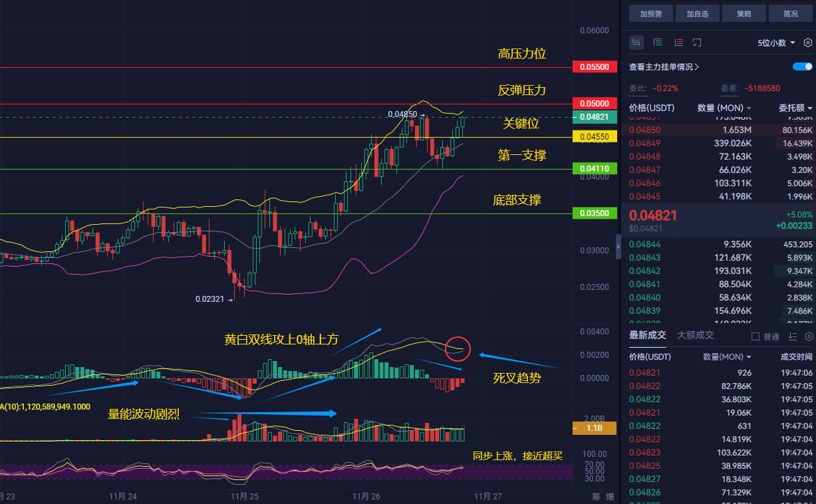
Task: Expand 数量(MON) dropdown in recent trades
Action: (x=727, y=357)
